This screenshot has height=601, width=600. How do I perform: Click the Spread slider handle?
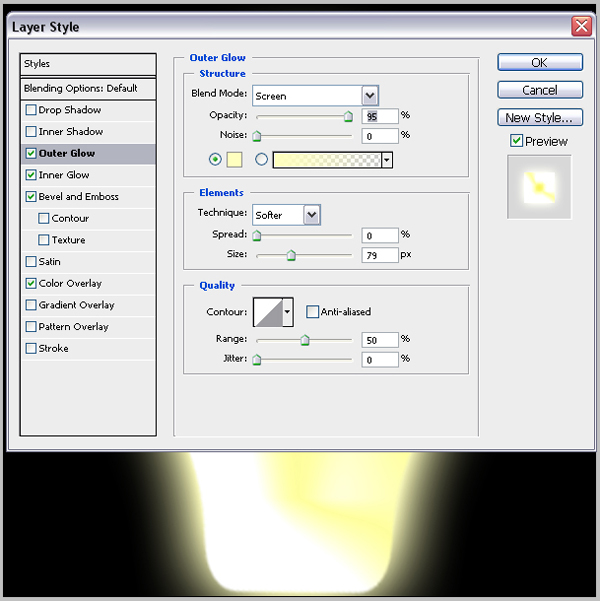(257, 235)
